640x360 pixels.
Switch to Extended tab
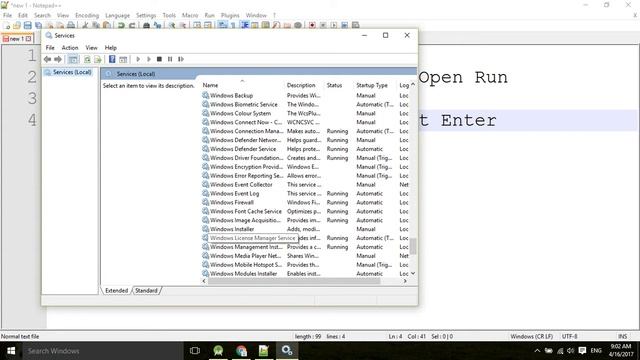(x=116, y=291)
